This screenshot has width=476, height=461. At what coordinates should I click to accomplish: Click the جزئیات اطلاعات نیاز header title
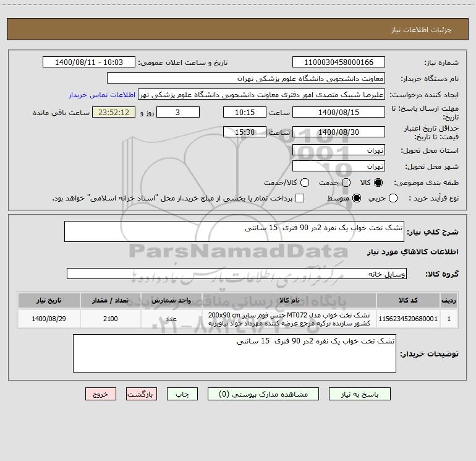coord(421,30)
